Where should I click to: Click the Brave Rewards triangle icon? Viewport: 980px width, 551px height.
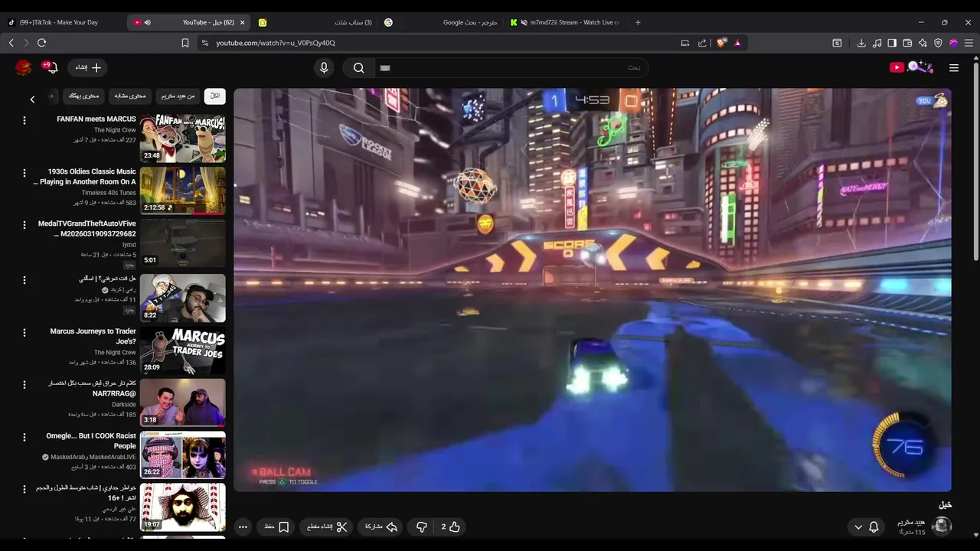(737, 43)
